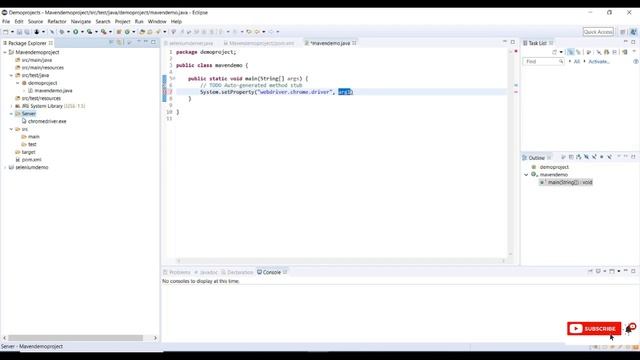Click the notification bell icon

pyautogui.click(x=630, y=329)
